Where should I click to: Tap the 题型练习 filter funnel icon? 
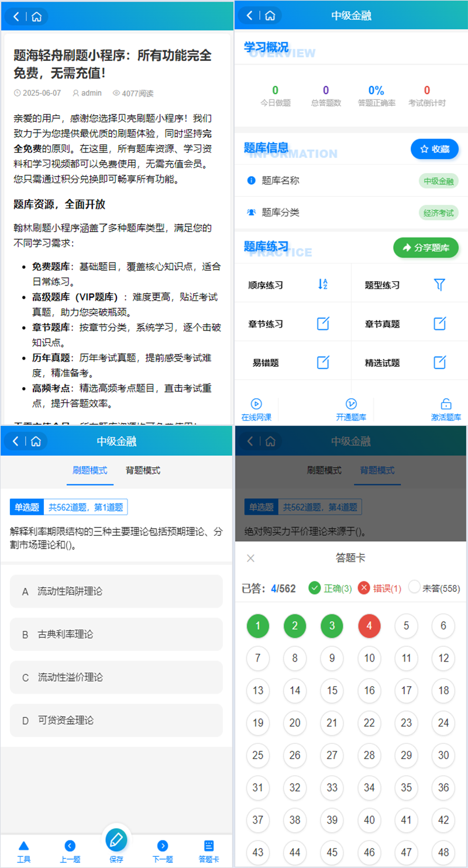pos(440,284)
